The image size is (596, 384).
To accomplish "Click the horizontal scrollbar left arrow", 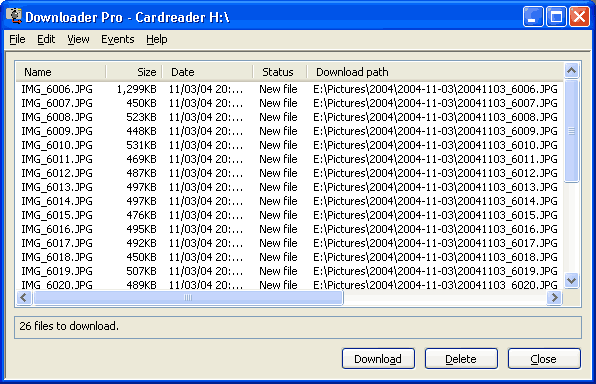I will (24, 297).
